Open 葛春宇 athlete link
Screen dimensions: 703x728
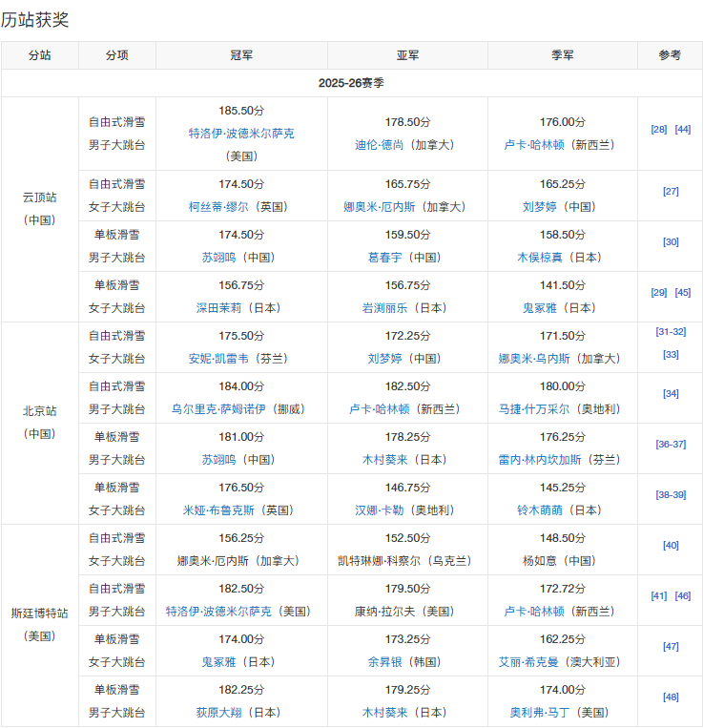tap(384, 258)
